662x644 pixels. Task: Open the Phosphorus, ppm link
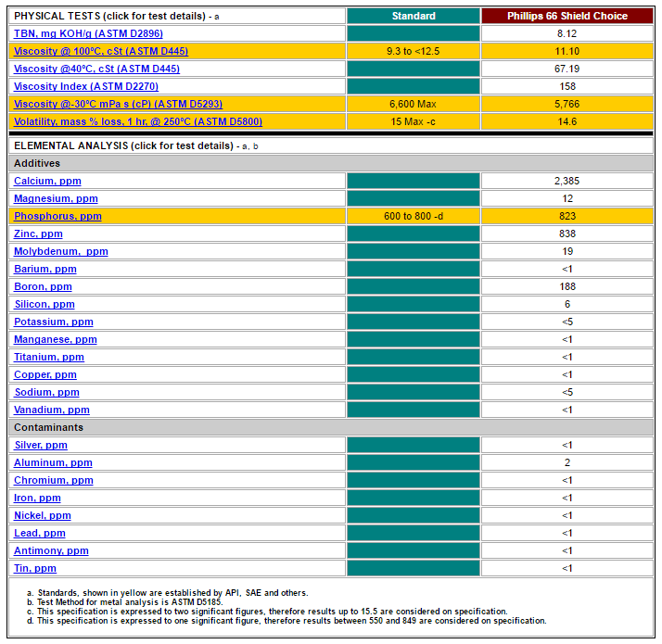click(x=57, y=216)
